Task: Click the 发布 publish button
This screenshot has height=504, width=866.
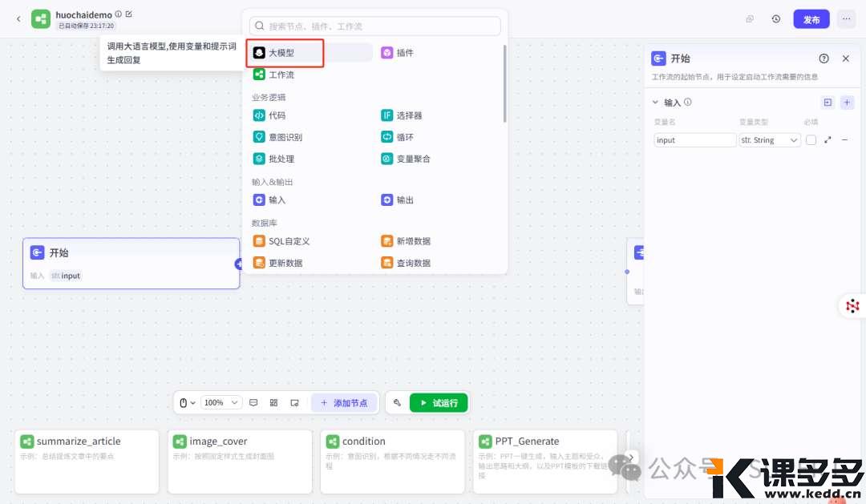Action: point(811,18)
